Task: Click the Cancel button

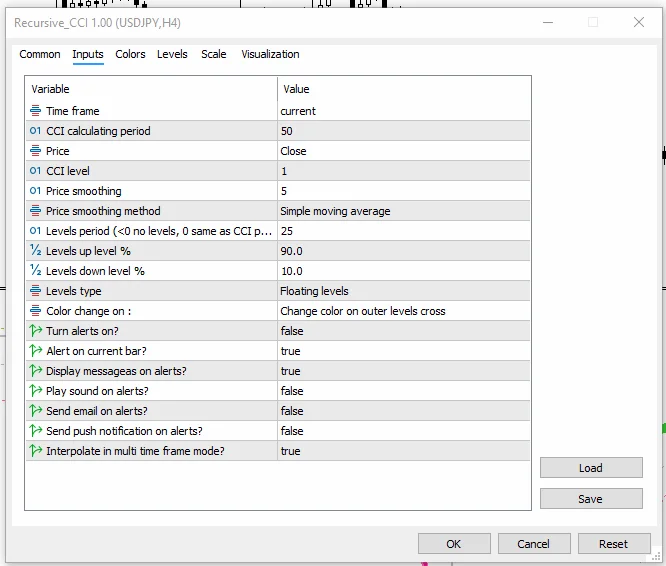Action: tap(534, 543)
